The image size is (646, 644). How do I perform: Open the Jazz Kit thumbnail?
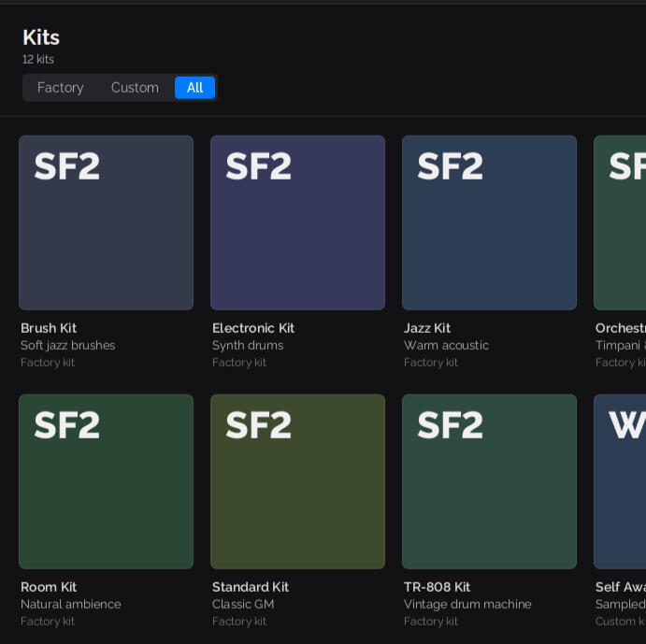pyautogui.click(x=489, y=222)
